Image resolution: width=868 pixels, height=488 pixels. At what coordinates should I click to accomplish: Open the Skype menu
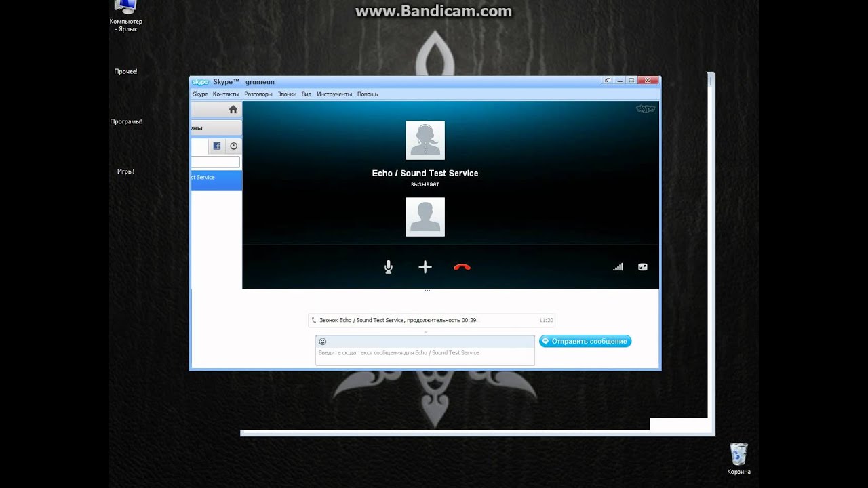coord(200,94)
